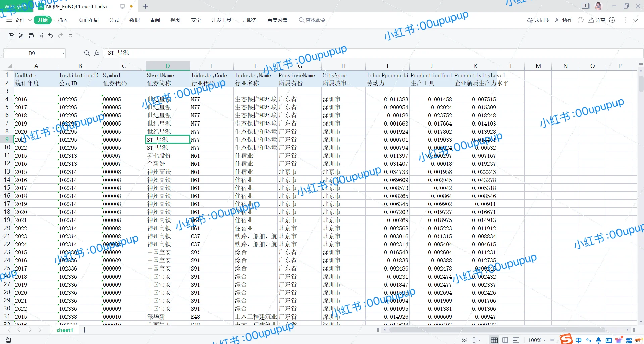Open the 云服务 ribbon tab

tap(250, 20)
